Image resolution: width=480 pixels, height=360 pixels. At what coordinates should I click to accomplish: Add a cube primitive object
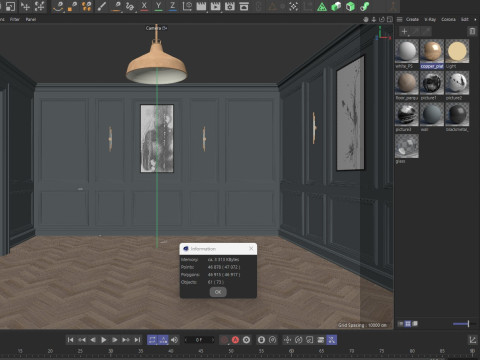pyautogui.click(x=350, y=6)
